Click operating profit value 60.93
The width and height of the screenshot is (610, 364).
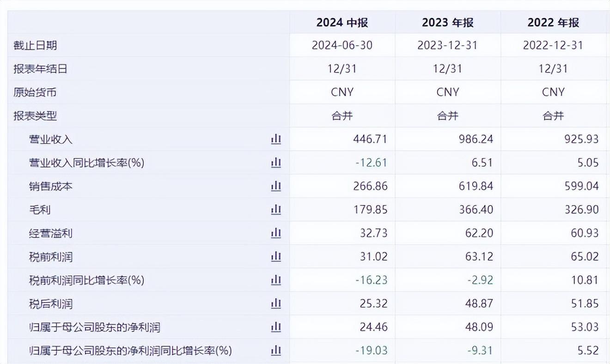[x=585, y=233]
